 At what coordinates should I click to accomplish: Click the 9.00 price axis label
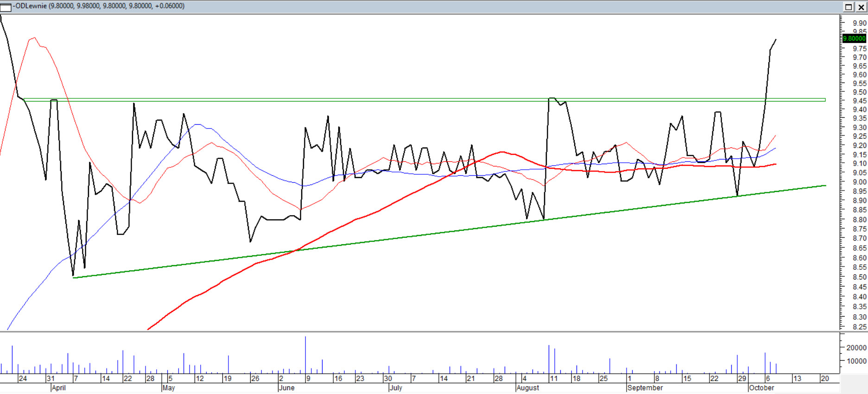tap(859, 182)
